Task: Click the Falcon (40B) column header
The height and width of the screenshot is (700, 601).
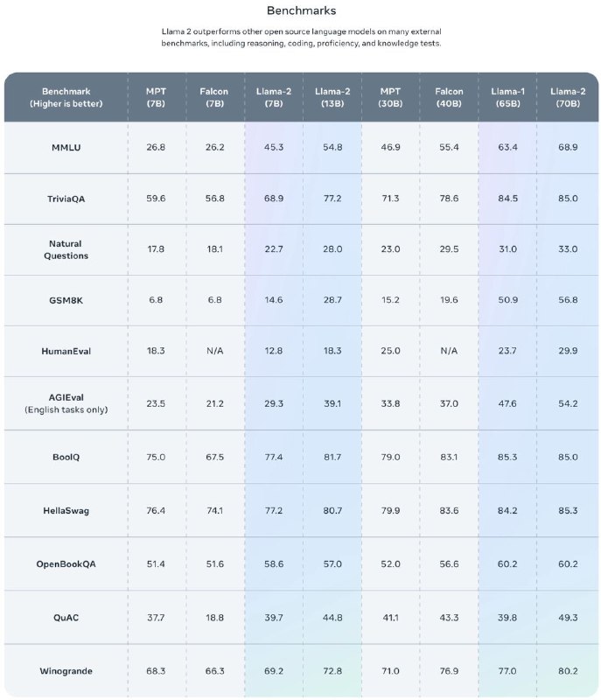Action: (x=449, y=97)
